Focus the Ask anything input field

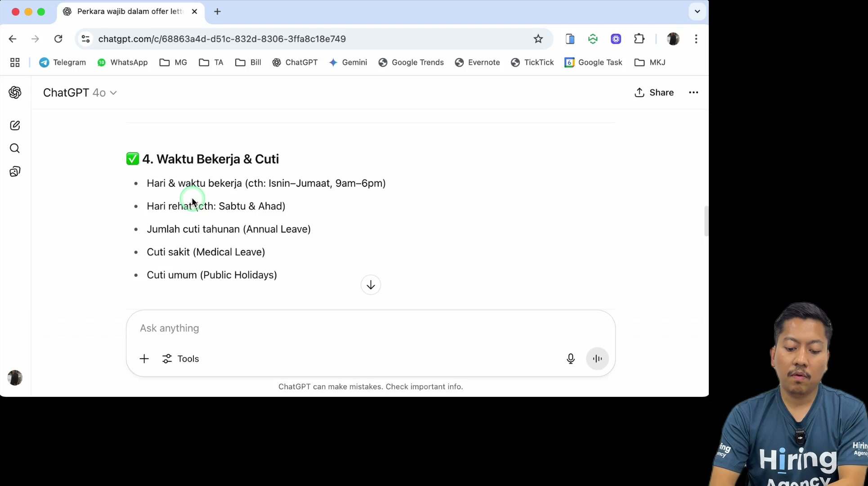371,328
